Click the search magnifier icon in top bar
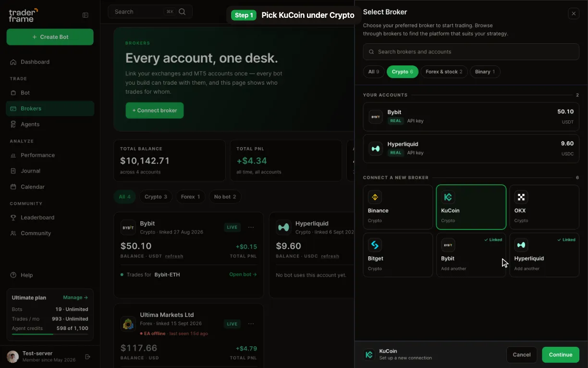The height and width of the screenshot is (368, 588). click(x=182, y=12)
